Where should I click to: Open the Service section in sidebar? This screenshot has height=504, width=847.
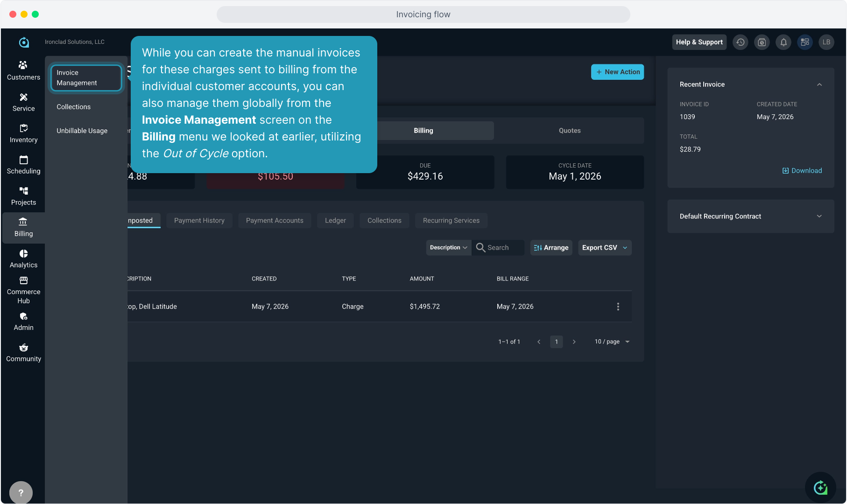[23, 102]
